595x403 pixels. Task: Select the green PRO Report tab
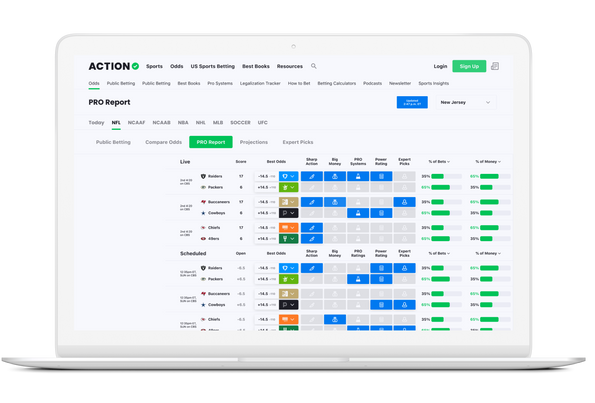coord(211,142)
